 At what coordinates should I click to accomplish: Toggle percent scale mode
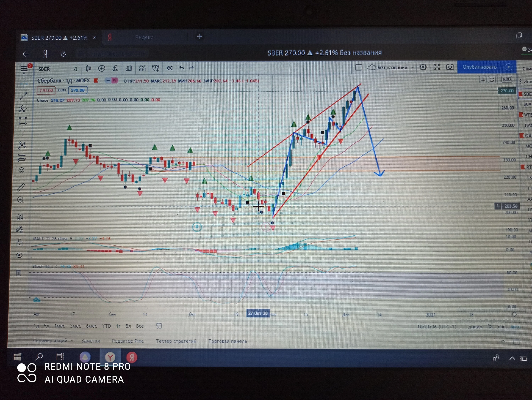[490, 326]
